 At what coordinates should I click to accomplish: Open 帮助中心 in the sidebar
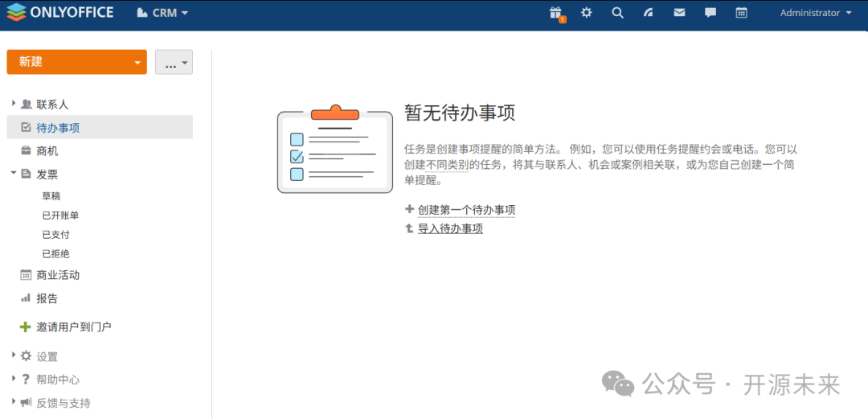pyautogui.click(x=58, y=380)
